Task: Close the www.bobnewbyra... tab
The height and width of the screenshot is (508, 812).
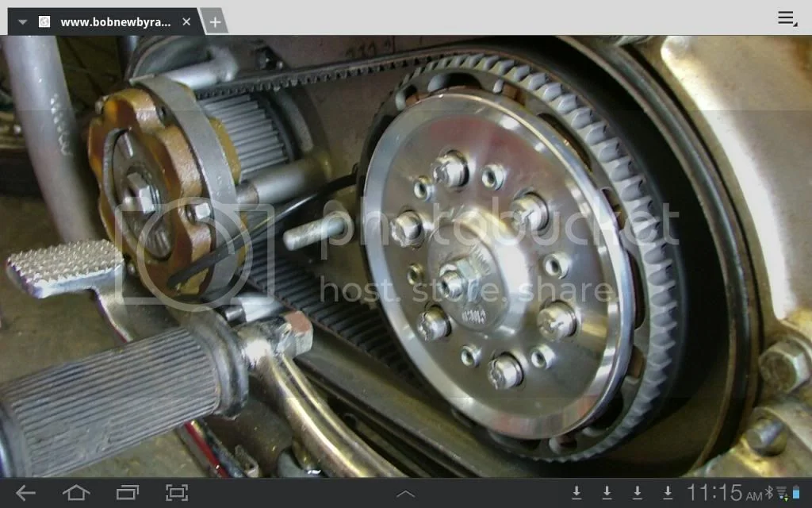Action: point(186,21)
